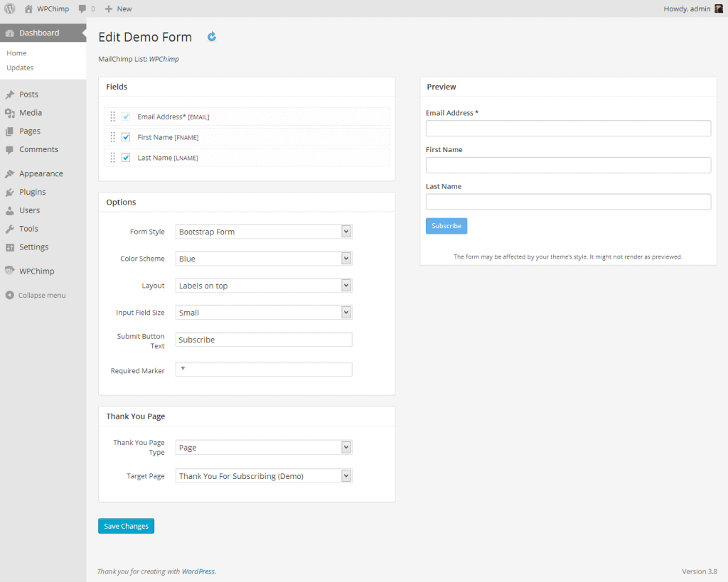The width and height of the screenshot is (728, 582).
Task: Click the Collapse menu arrow icon
Action: [10, 295]
